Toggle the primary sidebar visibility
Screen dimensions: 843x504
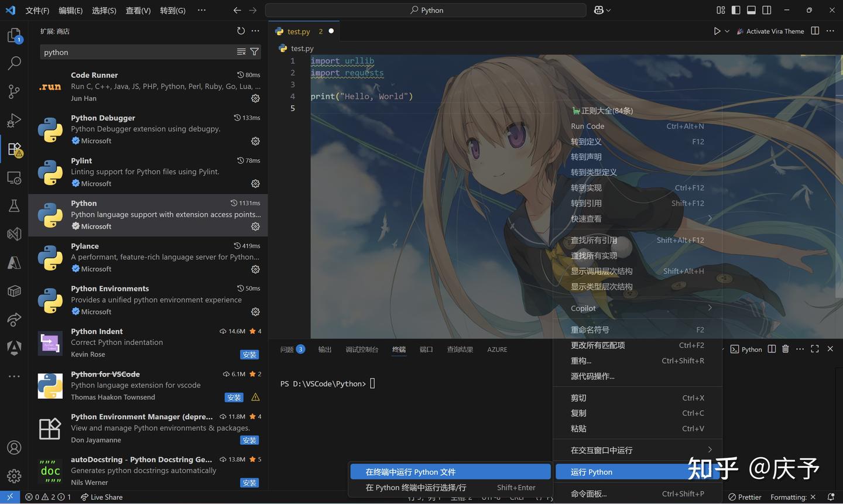pos(735,10)
